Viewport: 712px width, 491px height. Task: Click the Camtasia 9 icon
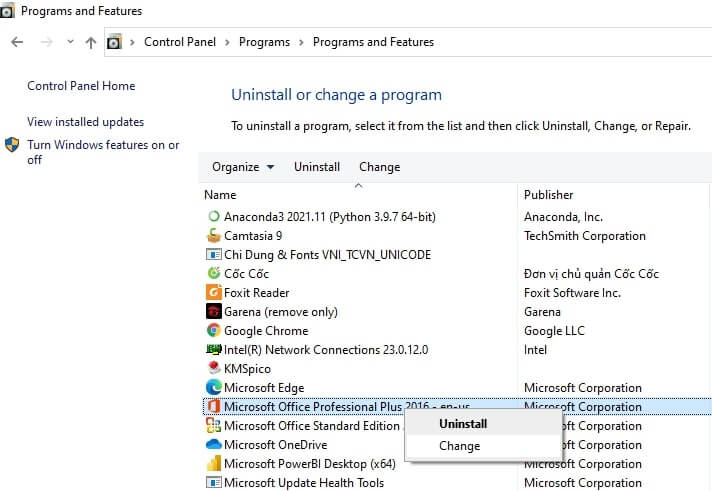click(x=213, y=236)
